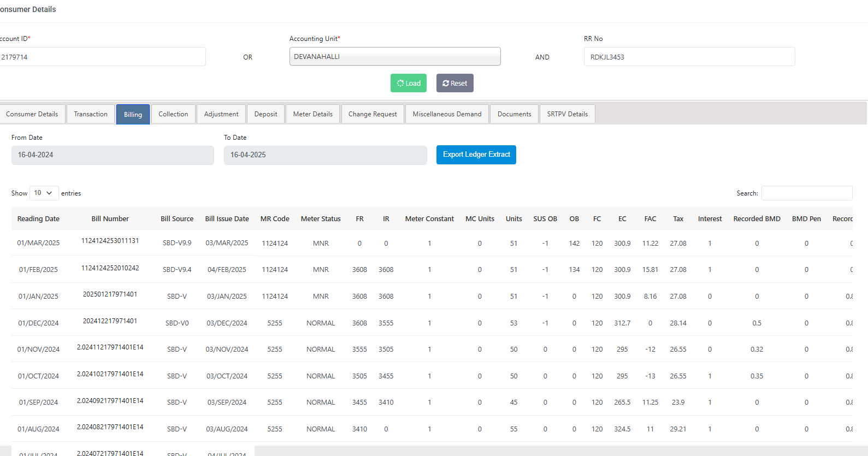Select the 01/SEP/2024 reading date cell
This screenshot has width=868, height=456.
coord(38,402)
